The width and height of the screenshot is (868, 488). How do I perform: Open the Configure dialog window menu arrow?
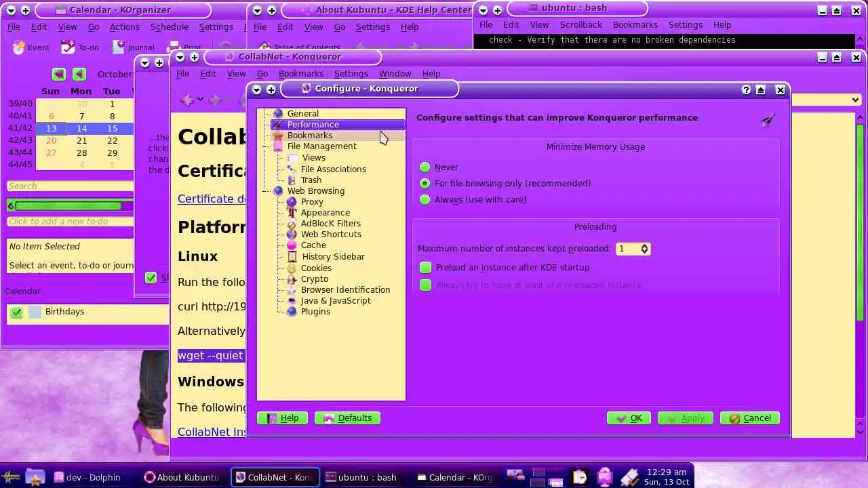tap(256, 89)
